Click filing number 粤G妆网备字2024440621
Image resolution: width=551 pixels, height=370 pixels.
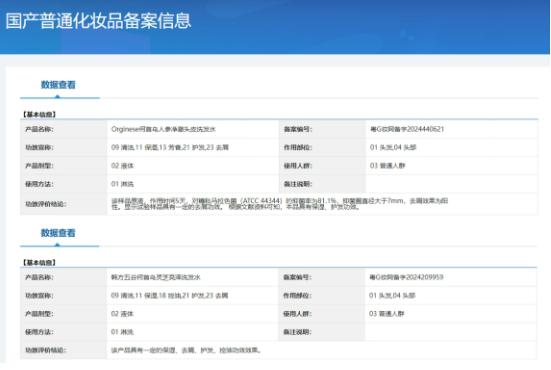pos(407,129)
